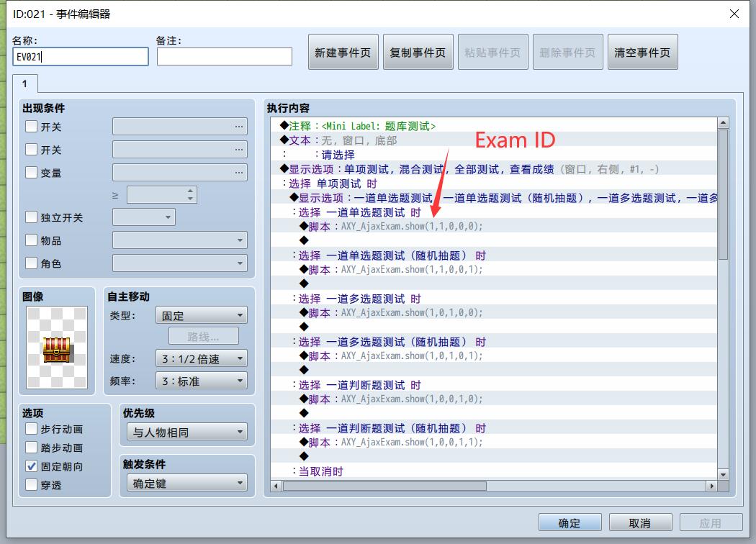
Task: Click the 路线... route button
Action: [x=204, y=336]
